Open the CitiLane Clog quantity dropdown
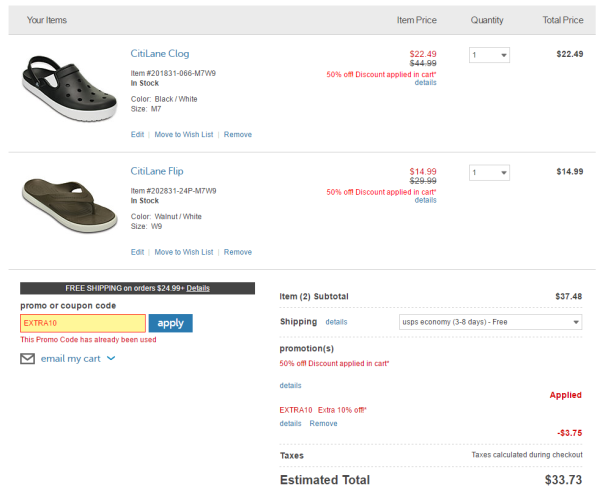Screen dimensions: 600x502 (x=489, y=55)
